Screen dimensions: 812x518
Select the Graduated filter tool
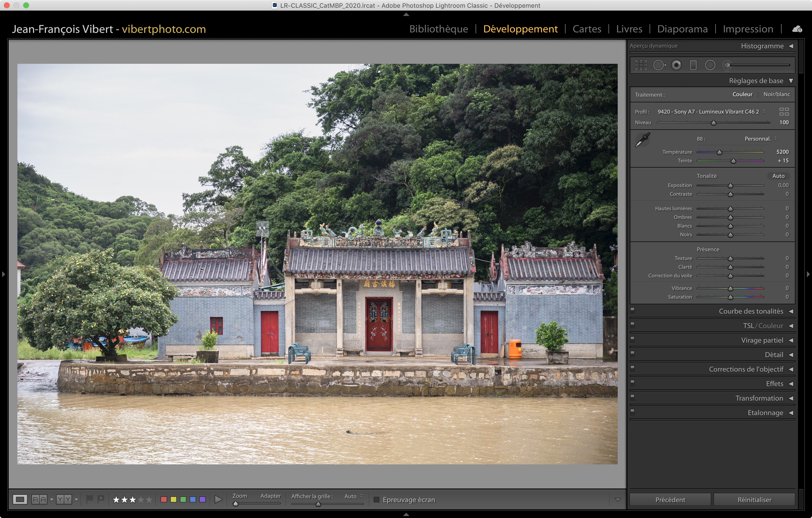tap(693, 65)
